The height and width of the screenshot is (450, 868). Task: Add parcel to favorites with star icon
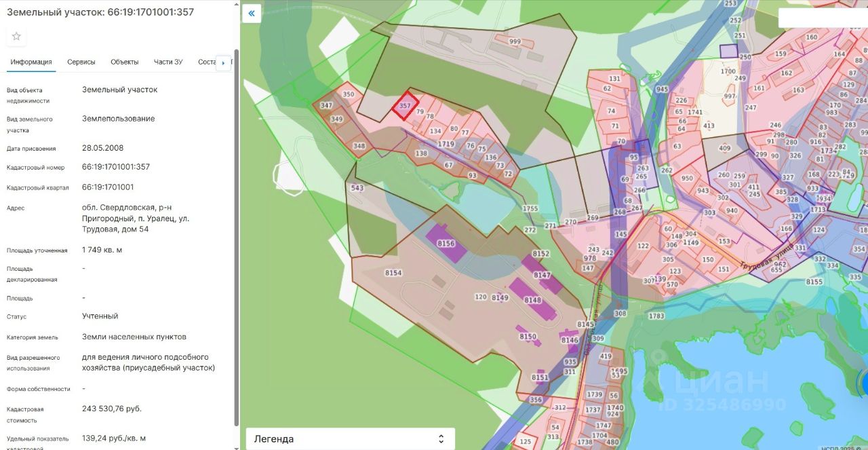tap(16, 36)
